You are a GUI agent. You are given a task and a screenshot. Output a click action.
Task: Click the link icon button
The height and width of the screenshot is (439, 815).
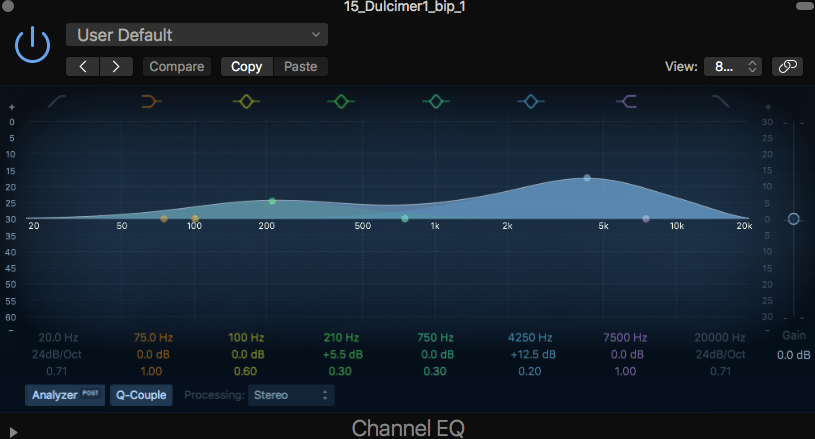tap(788, 67)
